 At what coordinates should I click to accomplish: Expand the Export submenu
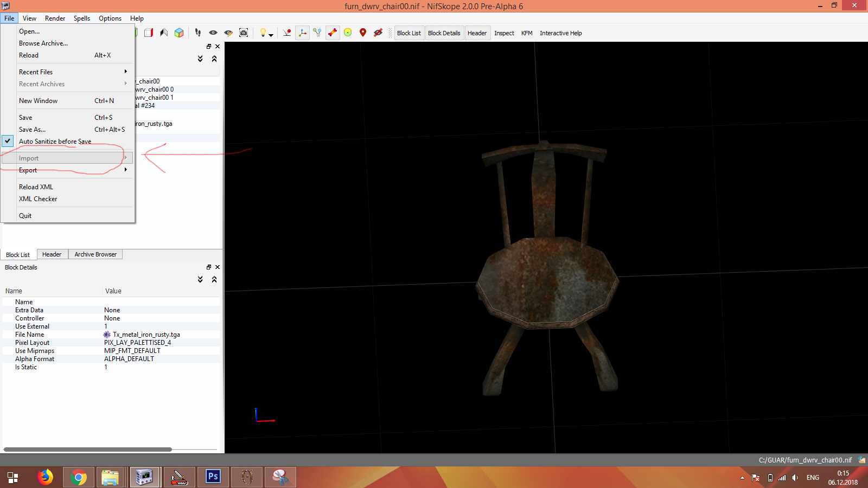[x=68, y=170]
